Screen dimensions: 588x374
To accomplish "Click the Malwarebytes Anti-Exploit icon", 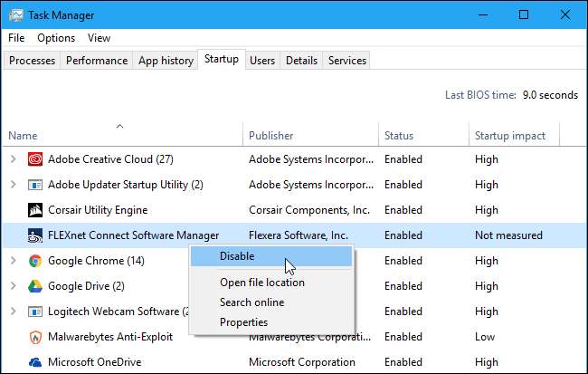I will [x=35, y=337].
